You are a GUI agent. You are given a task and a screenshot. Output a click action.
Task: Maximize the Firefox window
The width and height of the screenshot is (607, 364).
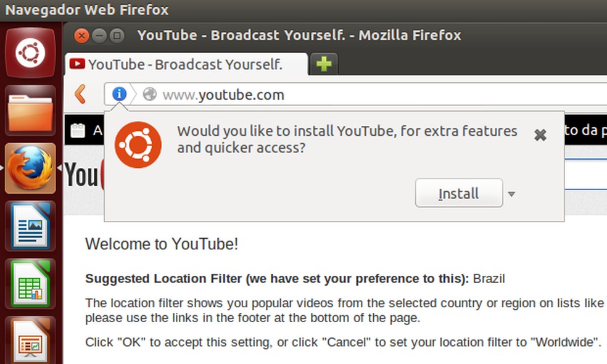tap(117, 35)
